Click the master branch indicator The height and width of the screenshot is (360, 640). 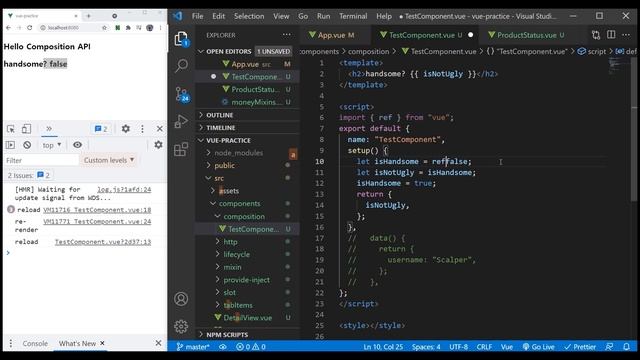[x=193, y=347]
